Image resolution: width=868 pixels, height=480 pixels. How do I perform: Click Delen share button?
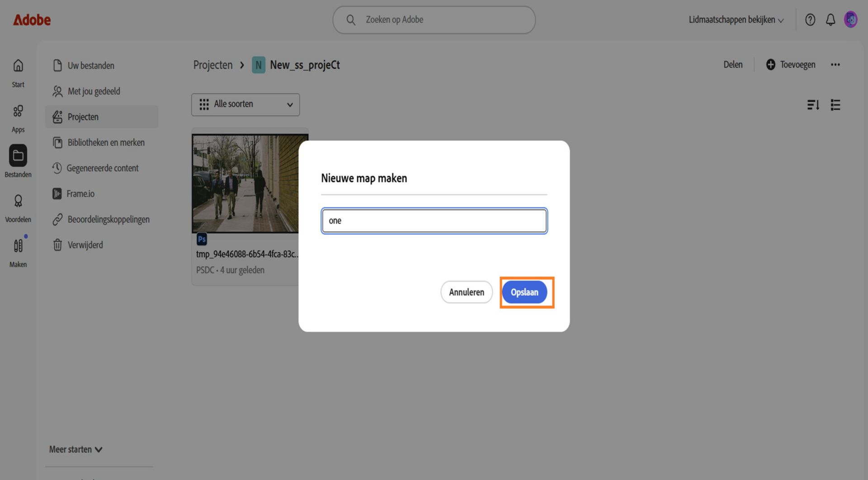(x=733, y=65)
